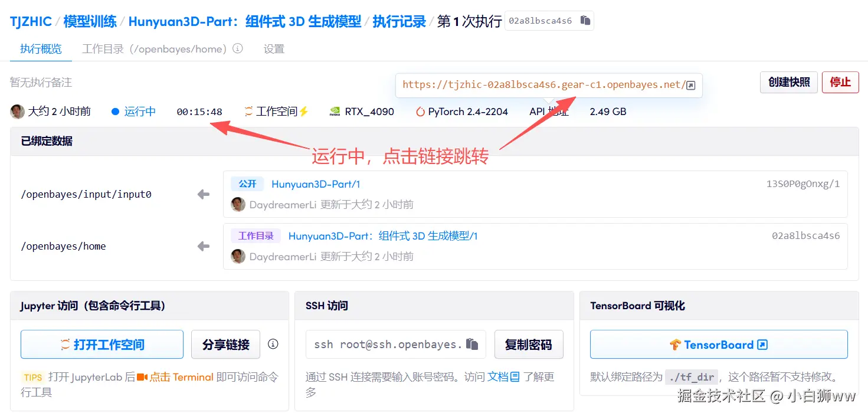
Task: Click the blue 运行中 status dot
Action: [x=115, y=112]
